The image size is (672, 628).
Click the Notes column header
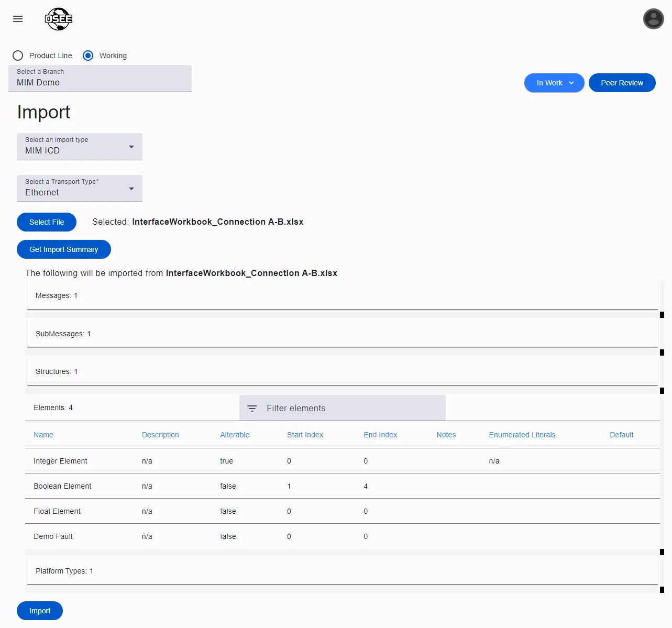click(x=446, y=435)
